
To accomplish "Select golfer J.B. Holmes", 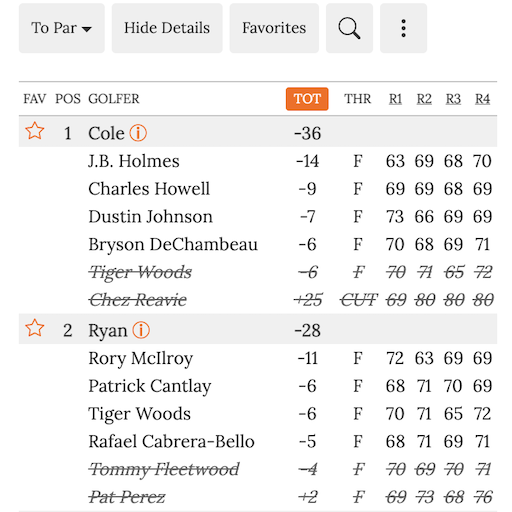I will [134, 161].
